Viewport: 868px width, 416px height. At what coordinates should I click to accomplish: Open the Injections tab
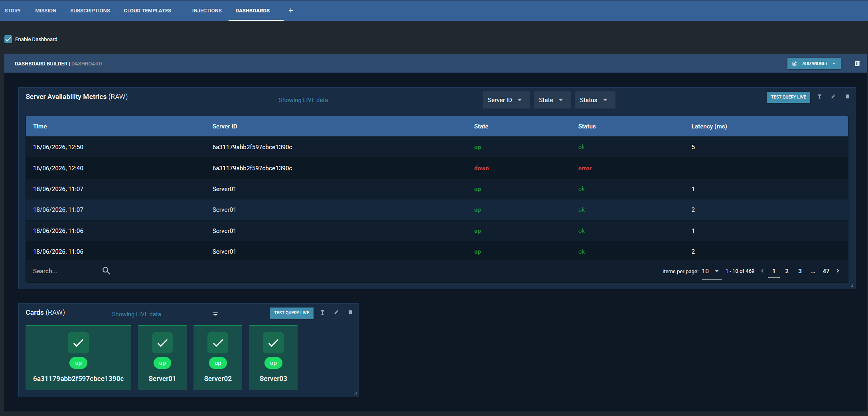207,10
